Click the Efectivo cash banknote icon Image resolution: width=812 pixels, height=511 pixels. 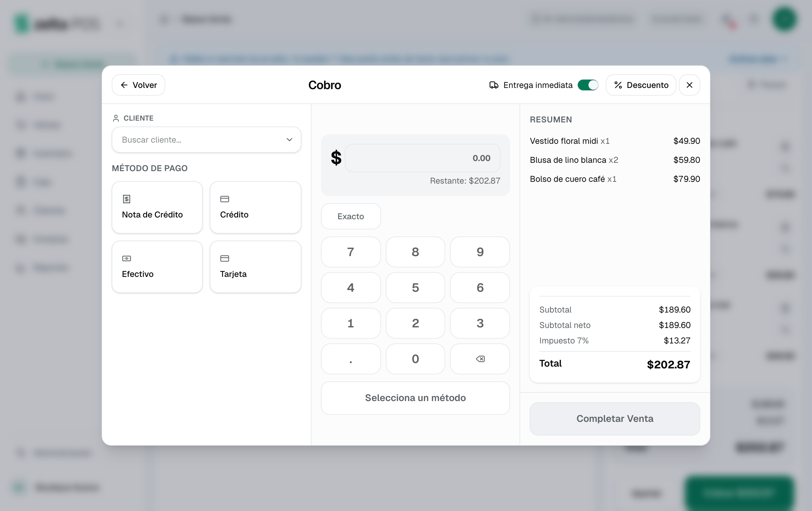pyautogui.click(x=126, y=258)
